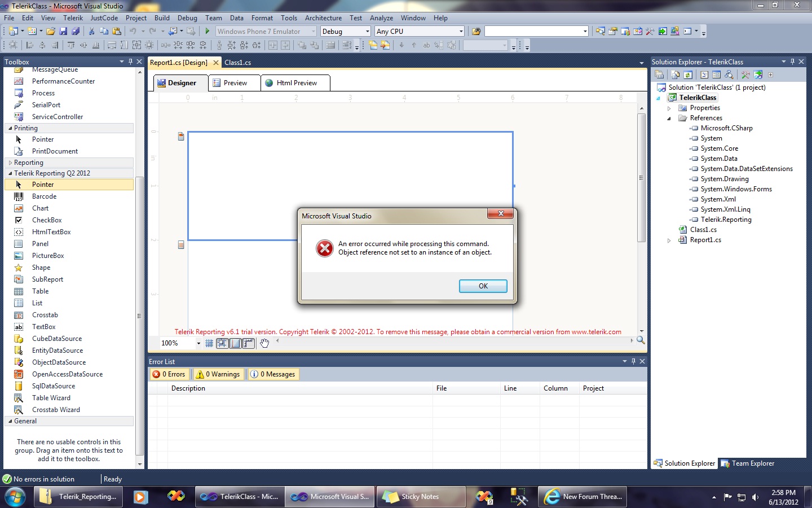Collapse the General toolbox group
Viewport: 812px width, 508px height.
point(10,421)
